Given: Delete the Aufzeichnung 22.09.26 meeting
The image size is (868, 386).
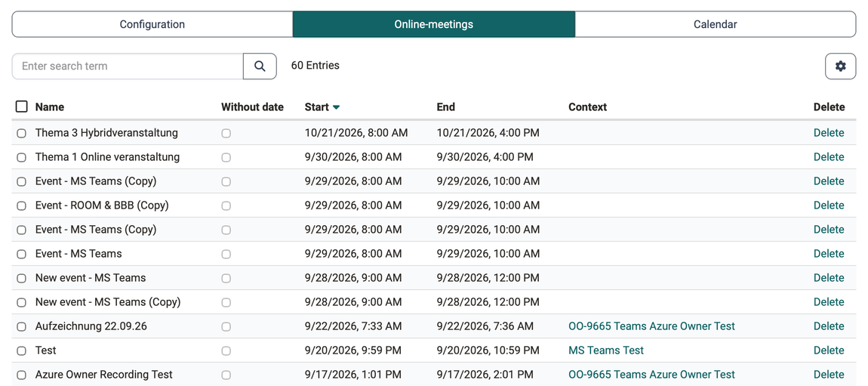Looking at the screenshot, I should coord(829,326).
